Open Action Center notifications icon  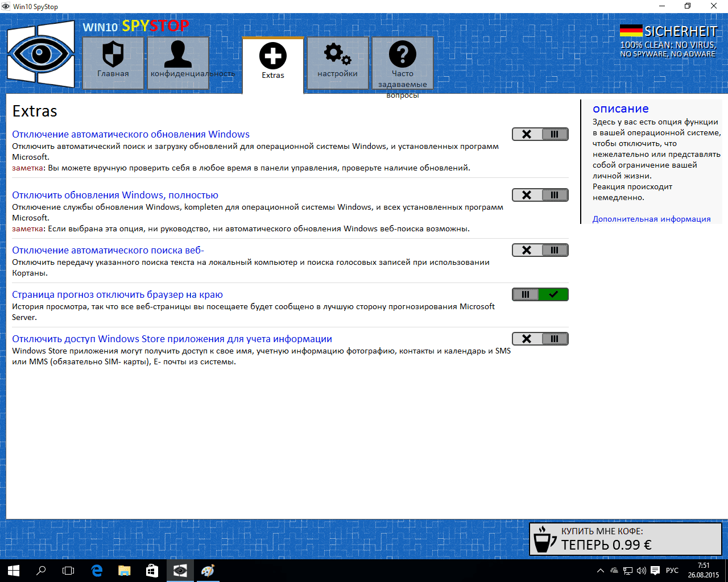coord(655,571)
